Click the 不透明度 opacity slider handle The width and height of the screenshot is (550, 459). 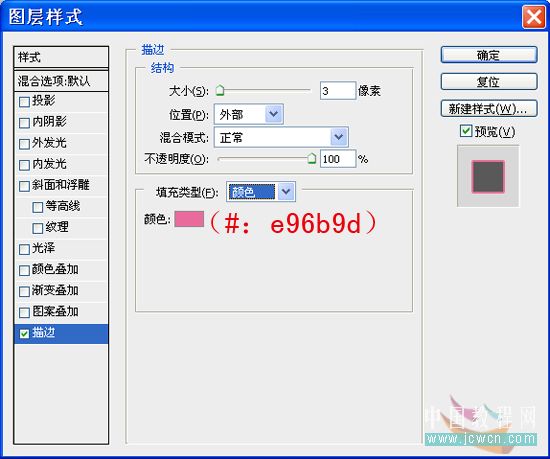pos(311,158)
